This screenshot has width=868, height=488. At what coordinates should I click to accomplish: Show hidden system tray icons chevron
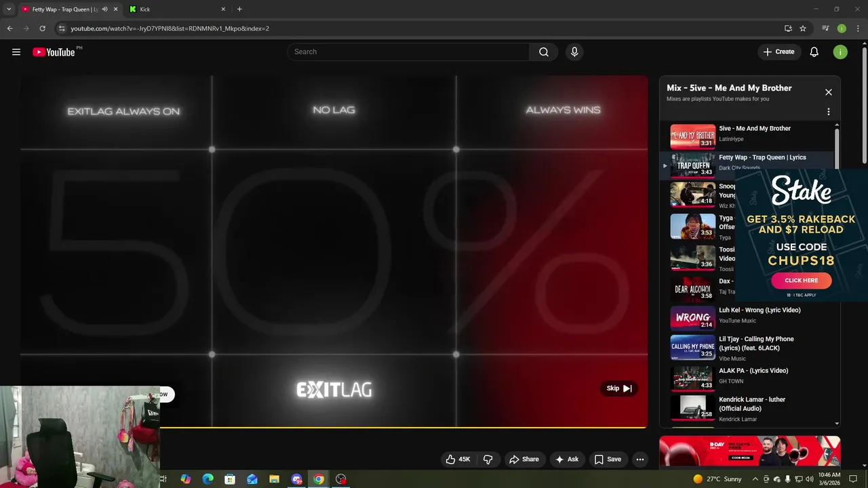(x=755, y=479)
